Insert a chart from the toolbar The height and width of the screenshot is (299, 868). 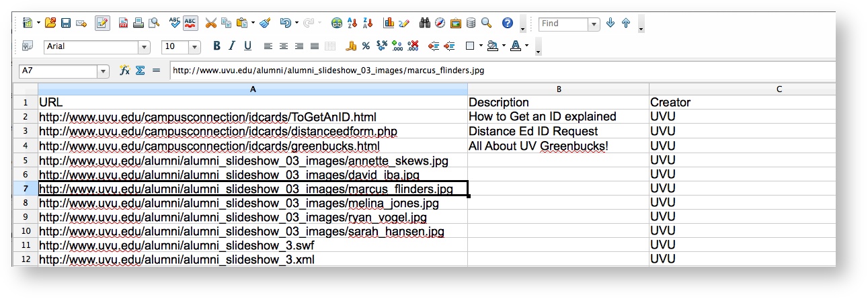[x=389, y=24]
